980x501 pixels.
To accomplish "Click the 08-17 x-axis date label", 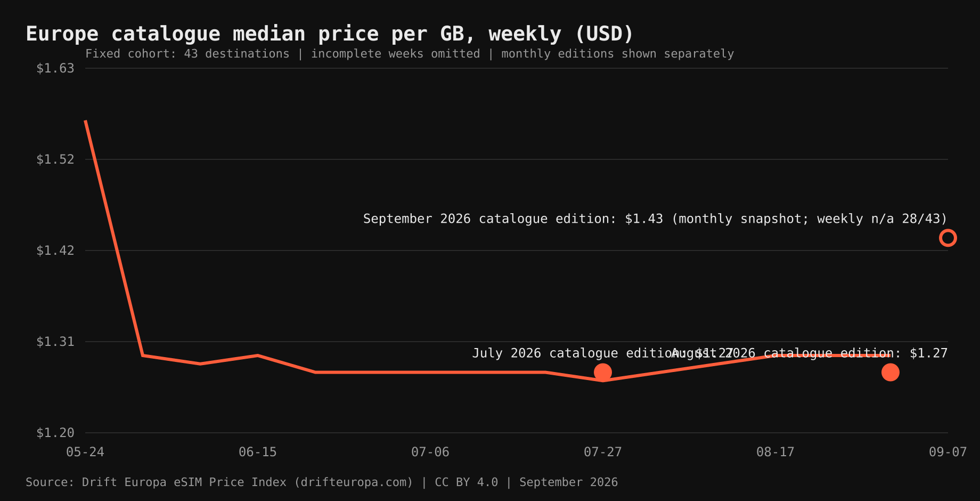I will tap(775, 452).
